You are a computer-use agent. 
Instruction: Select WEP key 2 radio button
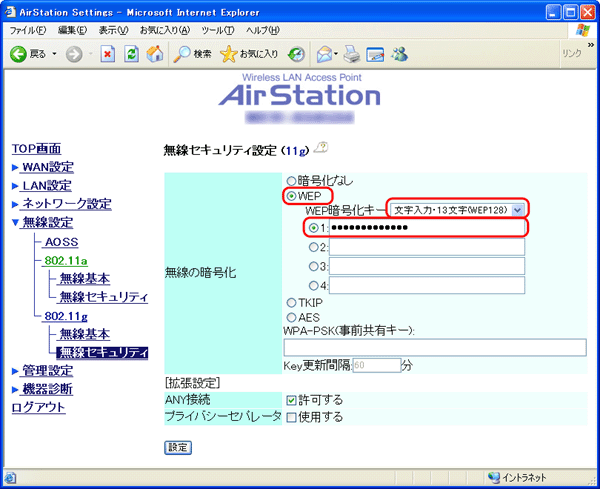coord(313,247)
